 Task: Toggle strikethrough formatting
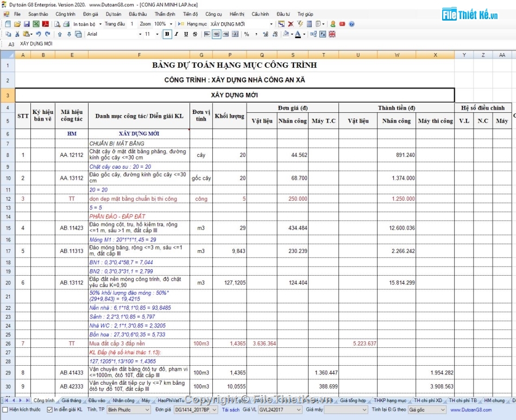pyautogui.click(x=195, y=34)
